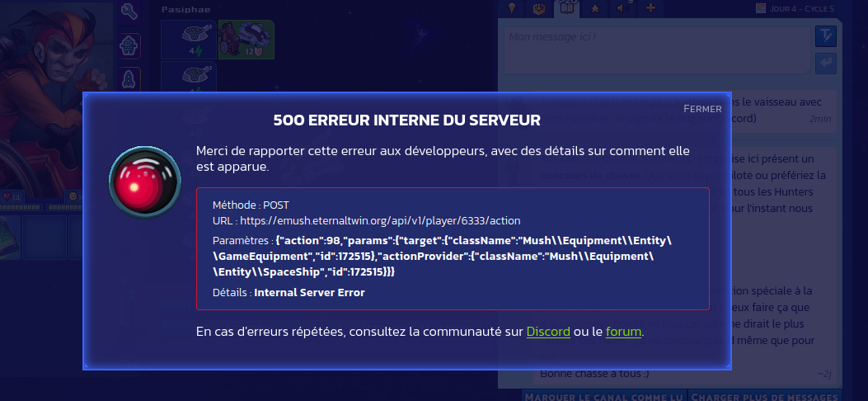
Task: Click the 'Méthode : POST' line
Action: [x=251, y=205]
